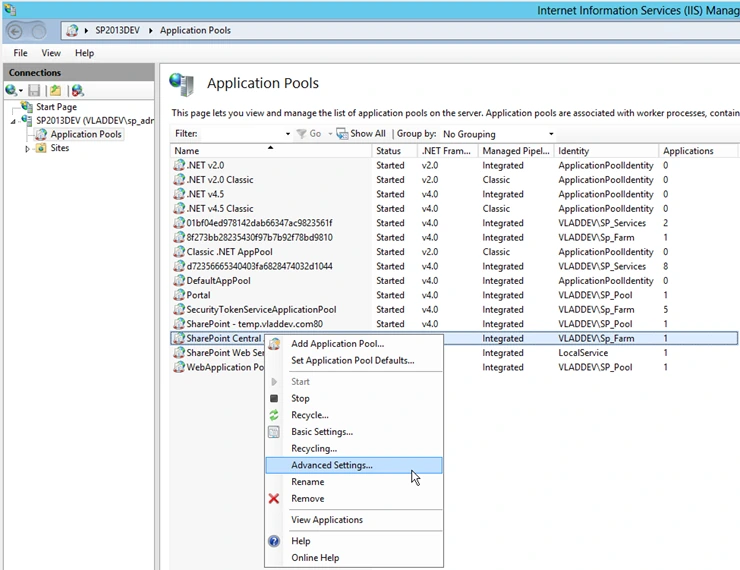Screen dimensions: 740x570
Task: Click the blue Help question mark icon
Action: [274, 541]
